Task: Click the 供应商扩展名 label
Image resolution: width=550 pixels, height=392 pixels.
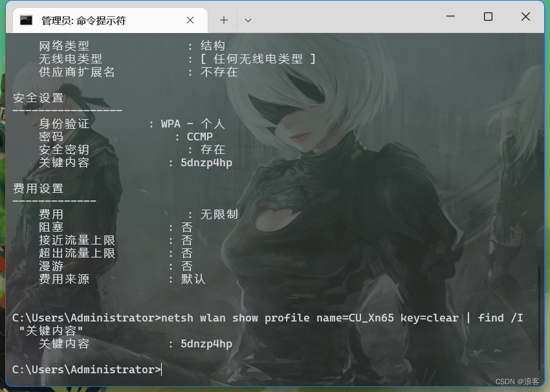Action: click(x=77, y=72)
